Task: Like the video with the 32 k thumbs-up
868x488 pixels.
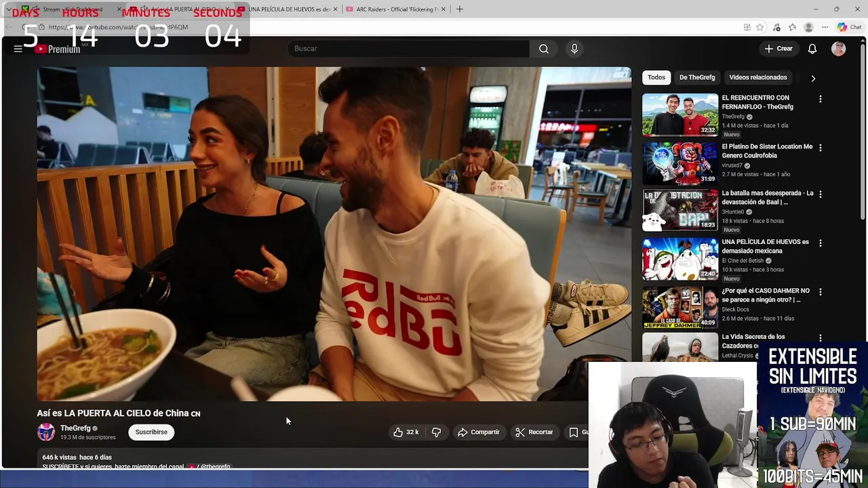Action: [406, 432]
